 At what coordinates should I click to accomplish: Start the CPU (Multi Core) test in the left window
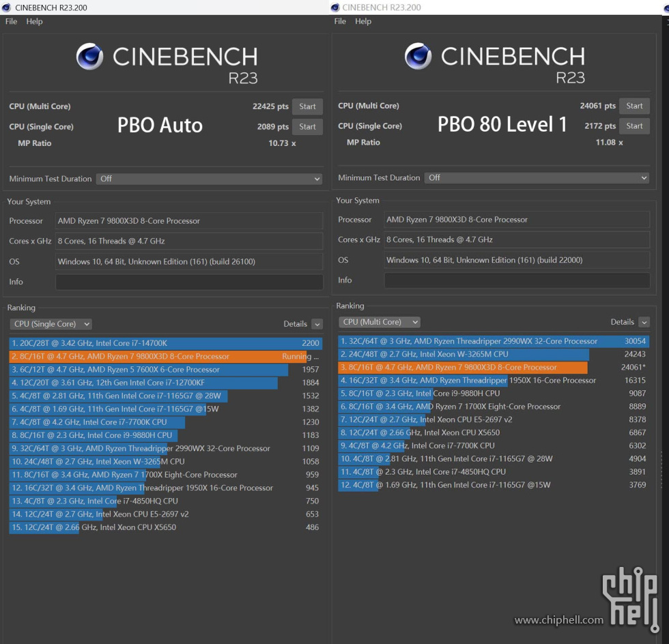[307, 106]
